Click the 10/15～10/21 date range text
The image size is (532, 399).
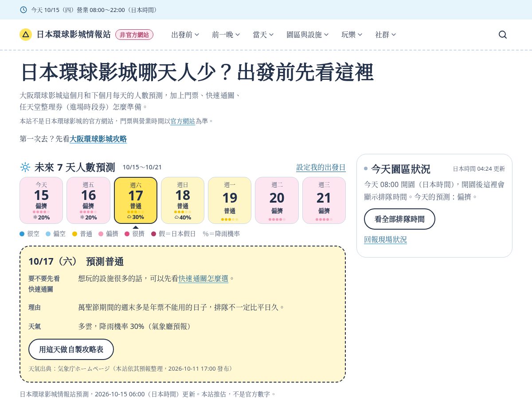tap(142, 168)
